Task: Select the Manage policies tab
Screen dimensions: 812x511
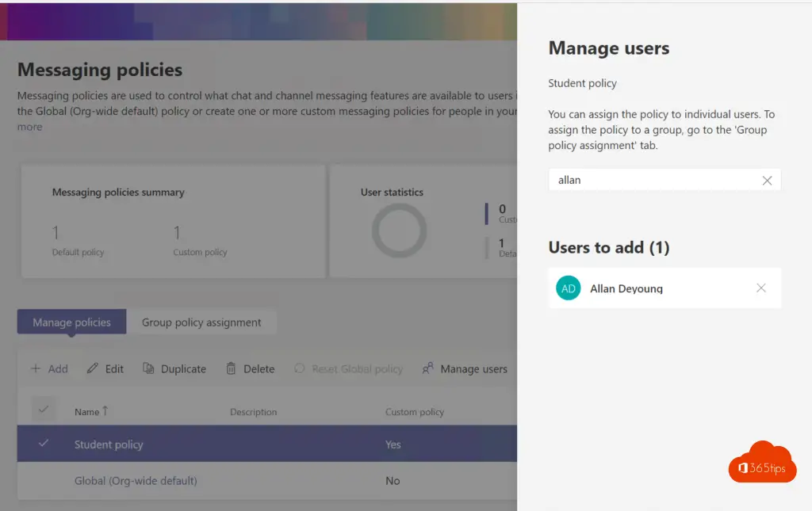Action: (x=71, y=322)
